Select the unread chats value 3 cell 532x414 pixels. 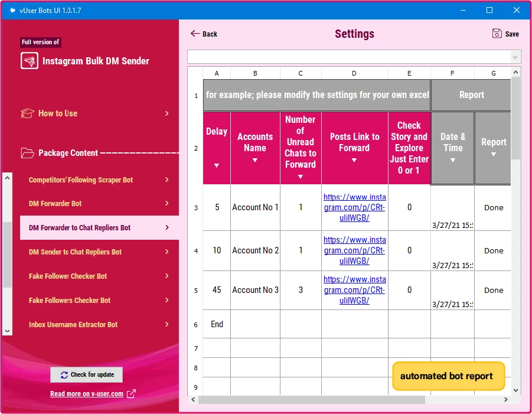(x=301, y=290)
